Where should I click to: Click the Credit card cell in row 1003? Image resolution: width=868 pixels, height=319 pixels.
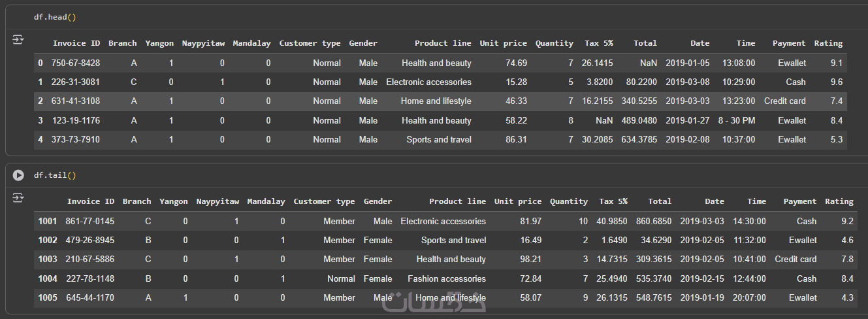click(796, 259)
